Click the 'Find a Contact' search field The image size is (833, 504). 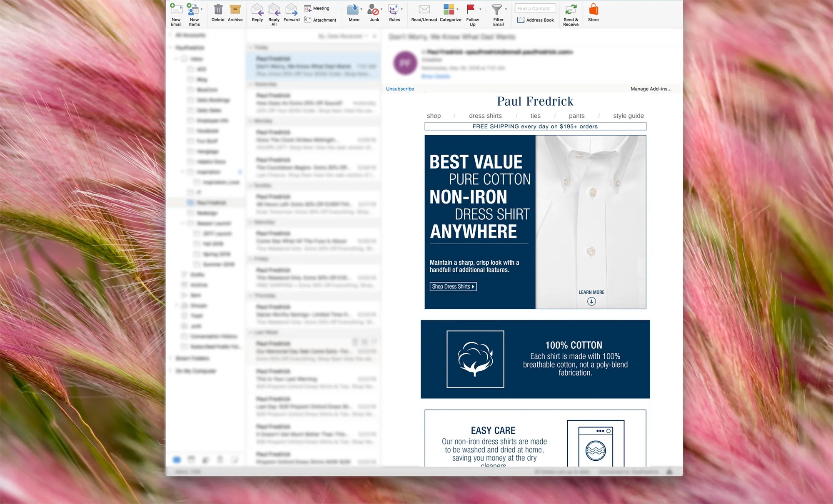click(535, 8)
